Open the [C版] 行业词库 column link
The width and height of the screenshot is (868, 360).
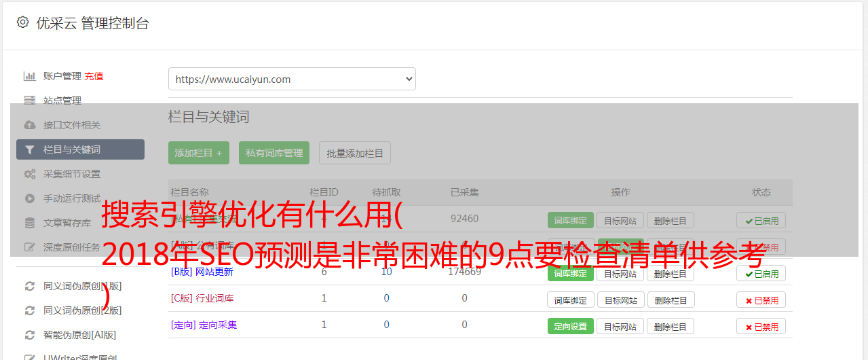(x=202, y=298)
